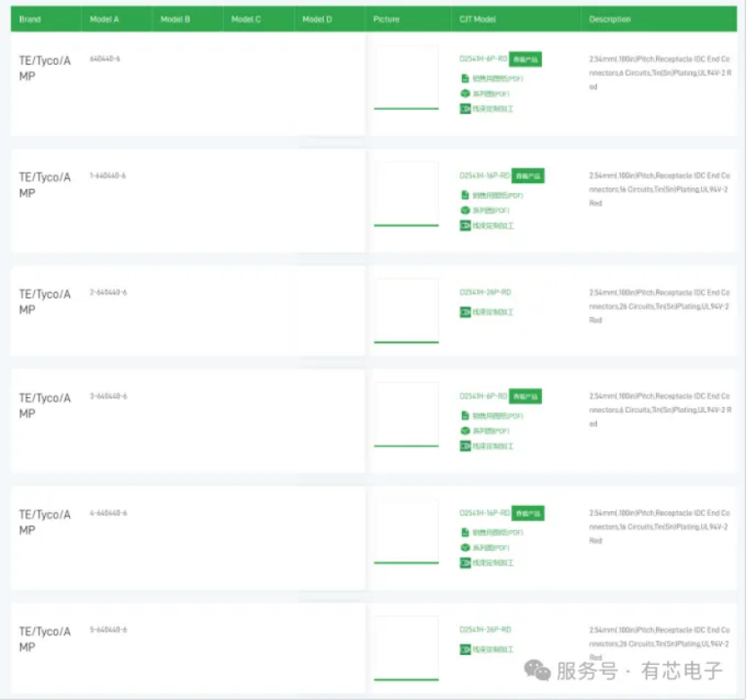747x700 pixels.
Task: Click the Brand column header
Action: point(30,19)
